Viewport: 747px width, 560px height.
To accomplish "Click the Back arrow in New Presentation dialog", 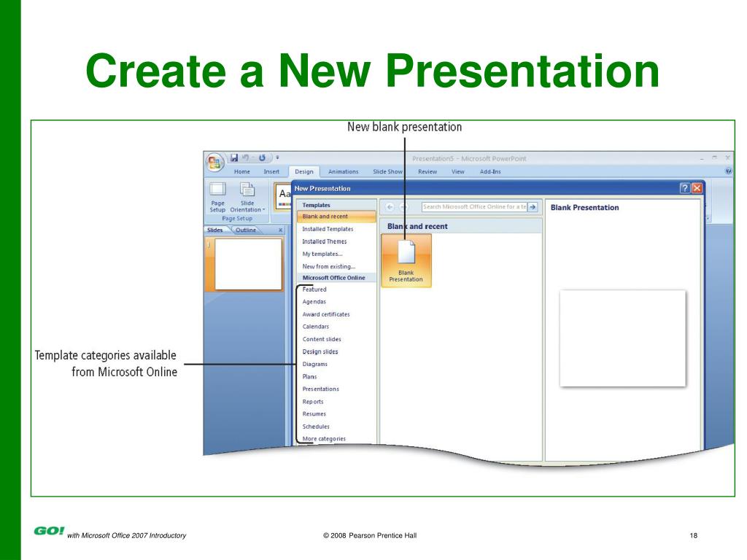I will click(x=390, y=206).
